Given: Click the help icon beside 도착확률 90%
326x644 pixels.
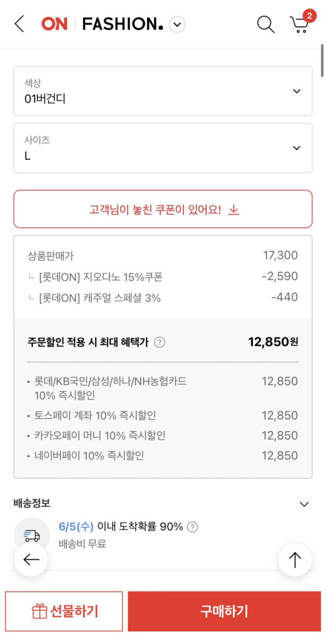Looking at the screenshot, I should click(192, 527).
